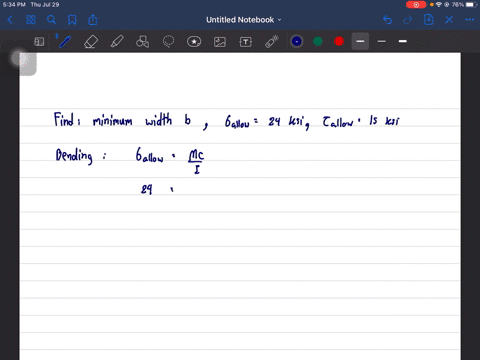Select the Image insert tool
This screenshot has height=360, width=480.
(220, 42)
